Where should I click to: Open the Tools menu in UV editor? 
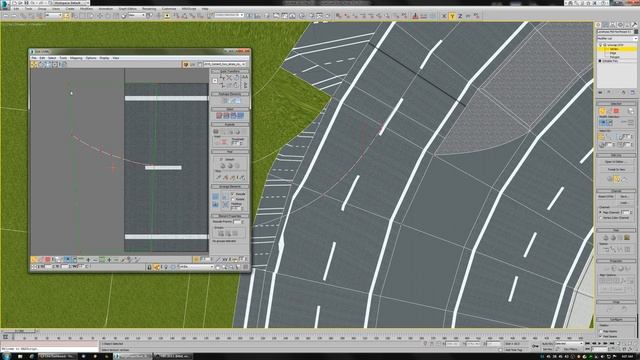pos(63,58)
